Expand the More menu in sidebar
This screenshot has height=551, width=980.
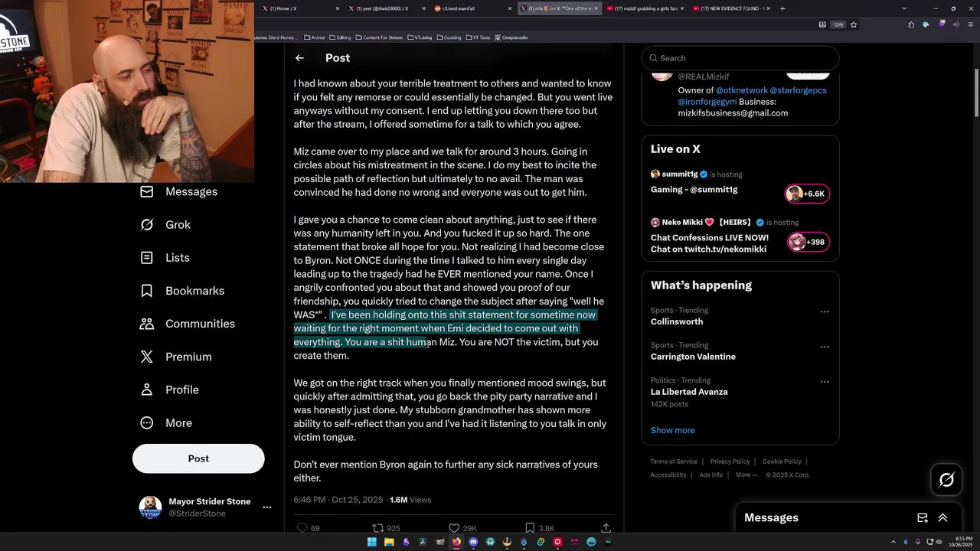pyautogui.click(x=166, y=422)
